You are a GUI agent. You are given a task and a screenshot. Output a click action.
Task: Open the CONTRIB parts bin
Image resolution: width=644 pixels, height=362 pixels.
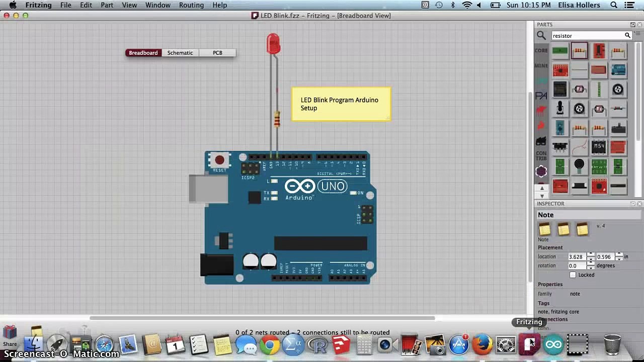(541, 155)
